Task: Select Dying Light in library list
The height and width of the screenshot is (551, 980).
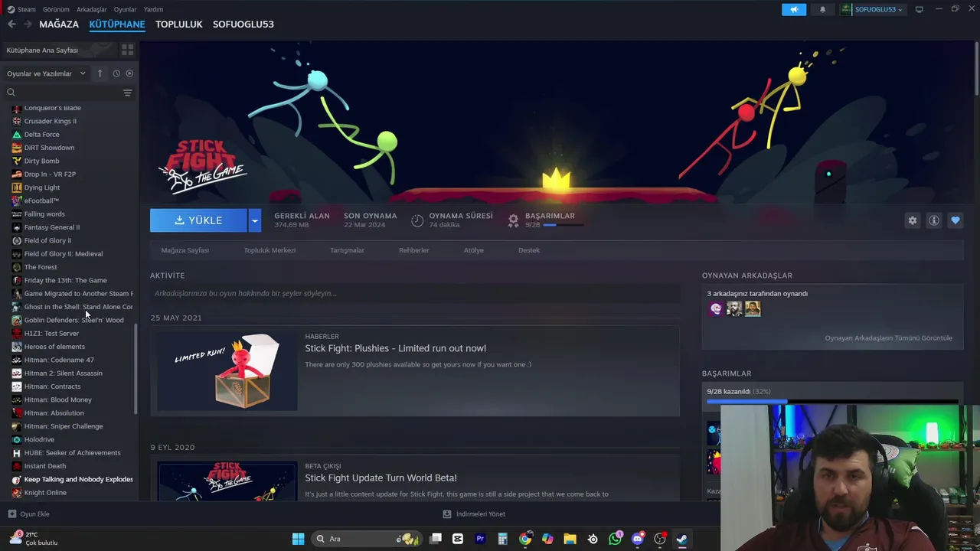Action: (x=41, y=187)
